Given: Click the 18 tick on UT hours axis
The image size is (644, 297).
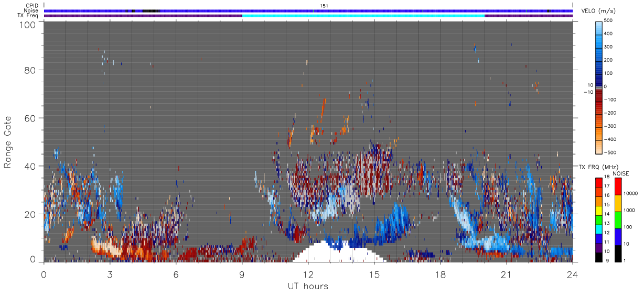Looking at the screenshot, I should 441,274.
